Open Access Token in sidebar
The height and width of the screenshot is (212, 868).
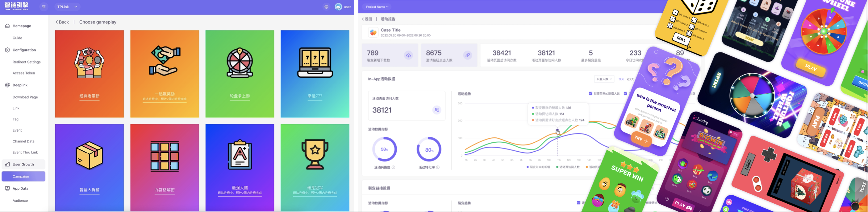(x=23, y=73)
